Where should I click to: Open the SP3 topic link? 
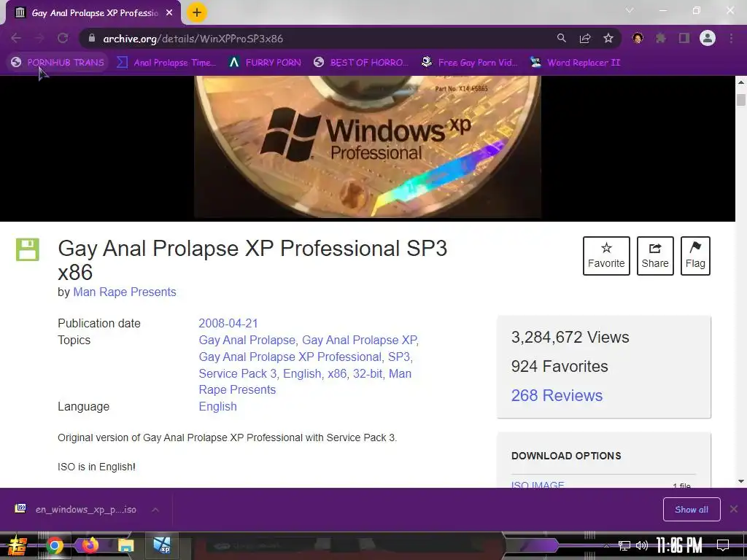click(x=399, y=357)
